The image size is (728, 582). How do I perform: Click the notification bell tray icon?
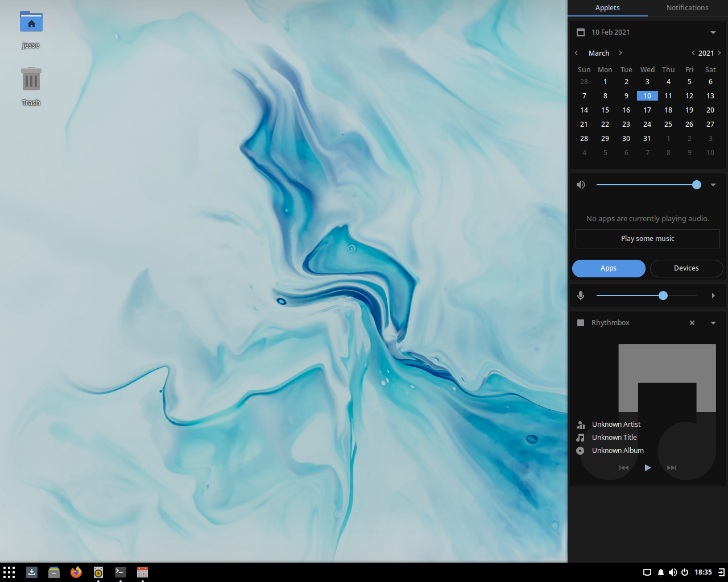[660, 572]
